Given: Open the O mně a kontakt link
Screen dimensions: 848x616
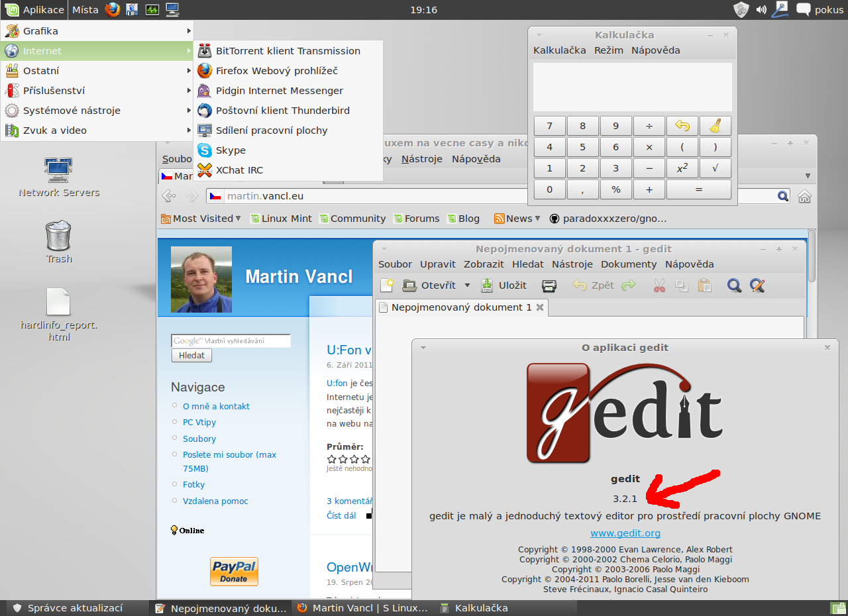Looking at the screenshot, I should point(216,407).
